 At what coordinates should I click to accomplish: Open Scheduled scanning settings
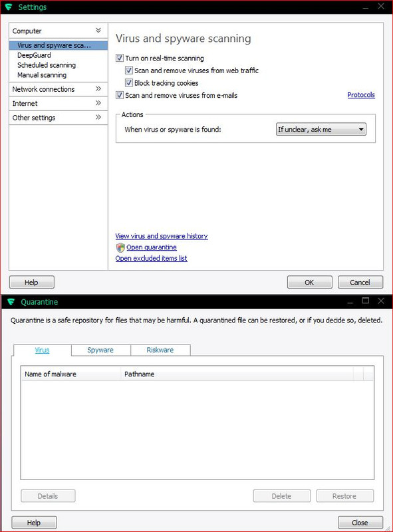47,65
